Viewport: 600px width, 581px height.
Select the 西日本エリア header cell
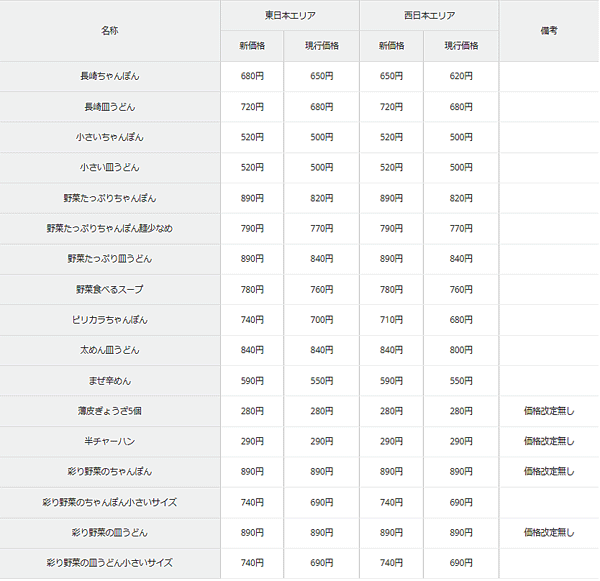point(429,15)
